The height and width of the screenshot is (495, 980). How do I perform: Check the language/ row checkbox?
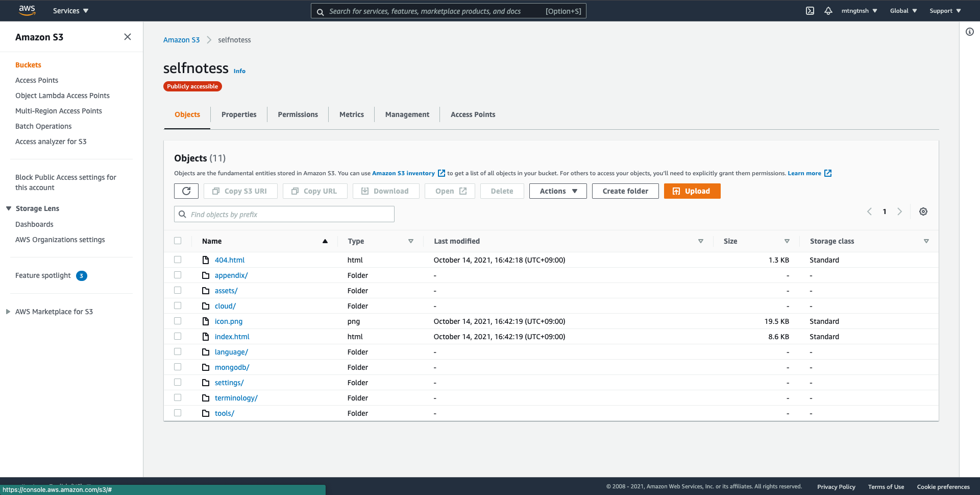[x=178, y=351]
